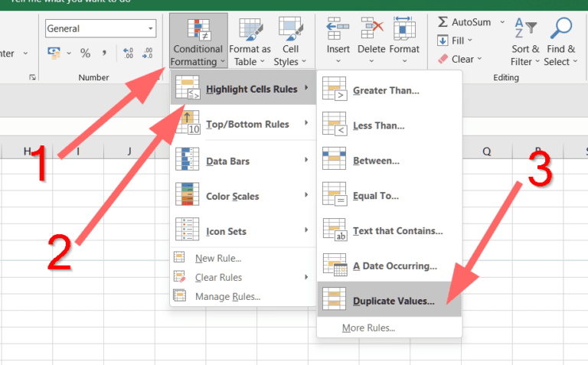The width and height of the screenshot is (588, 365).
Task: Click the AutoSum sigma icon
Action: click(443, 21)
